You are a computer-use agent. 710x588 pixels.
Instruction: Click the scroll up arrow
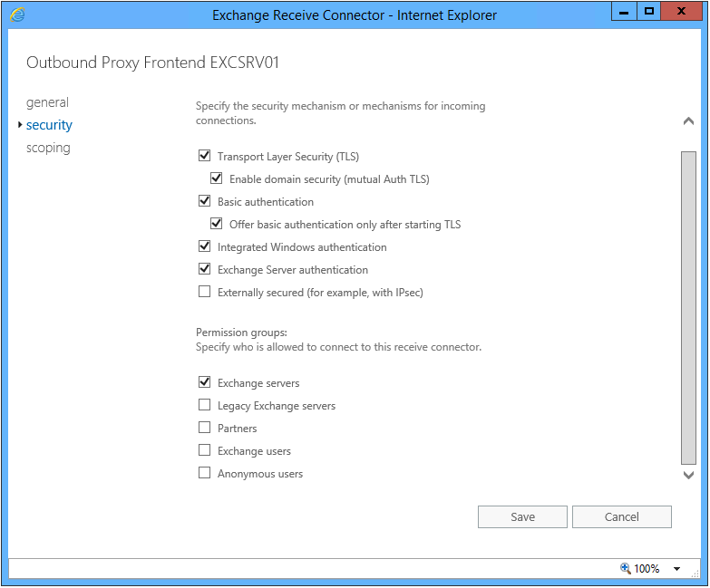(689, 121)
